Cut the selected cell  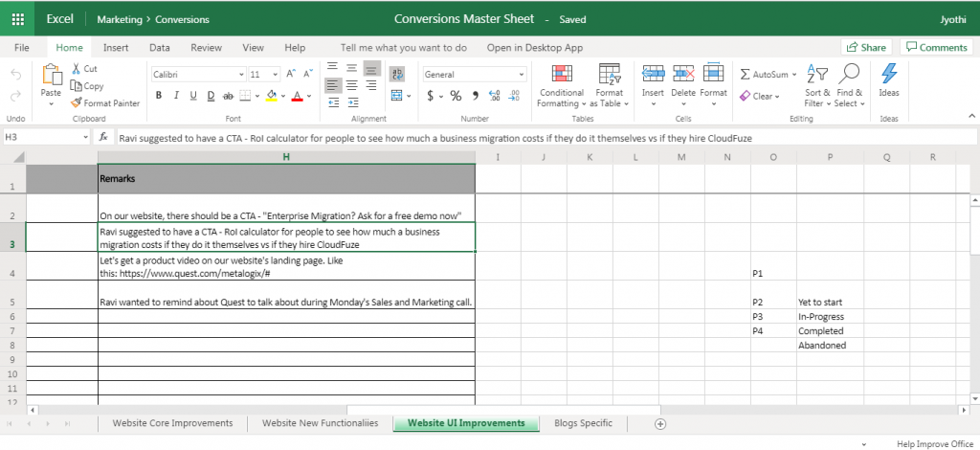coord(85,69)
